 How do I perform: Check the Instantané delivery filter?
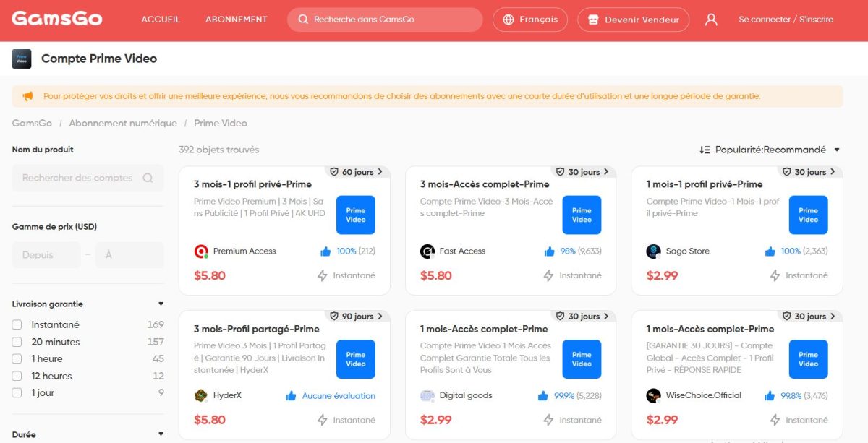point(17,325)
